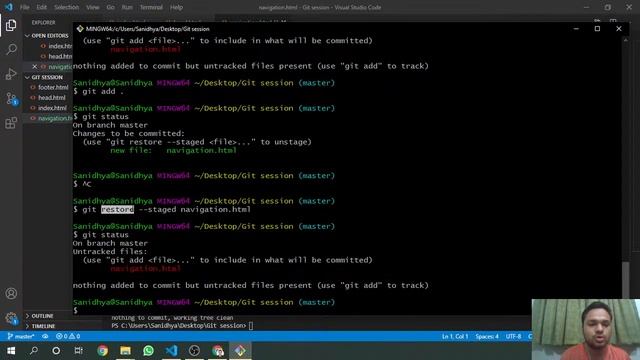640x360 pixels.
Task: Open the Edit menu
Action: coord(42,7)
